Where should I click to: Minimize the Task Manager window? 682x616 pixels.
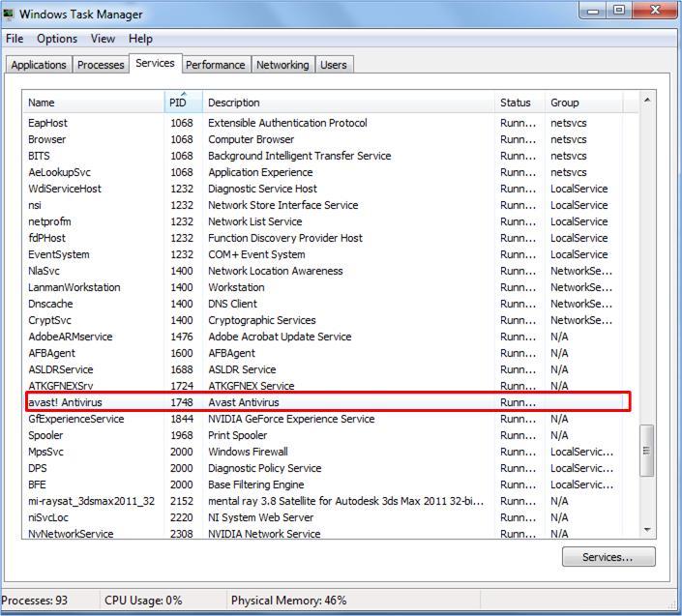pos(593,11)
